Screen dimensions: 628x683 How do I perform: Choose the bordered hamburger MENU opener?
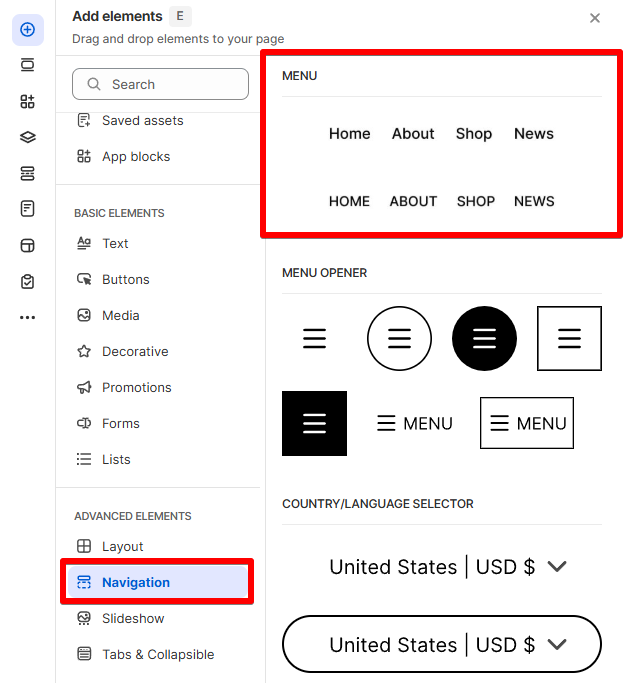[x=527, y=423]
